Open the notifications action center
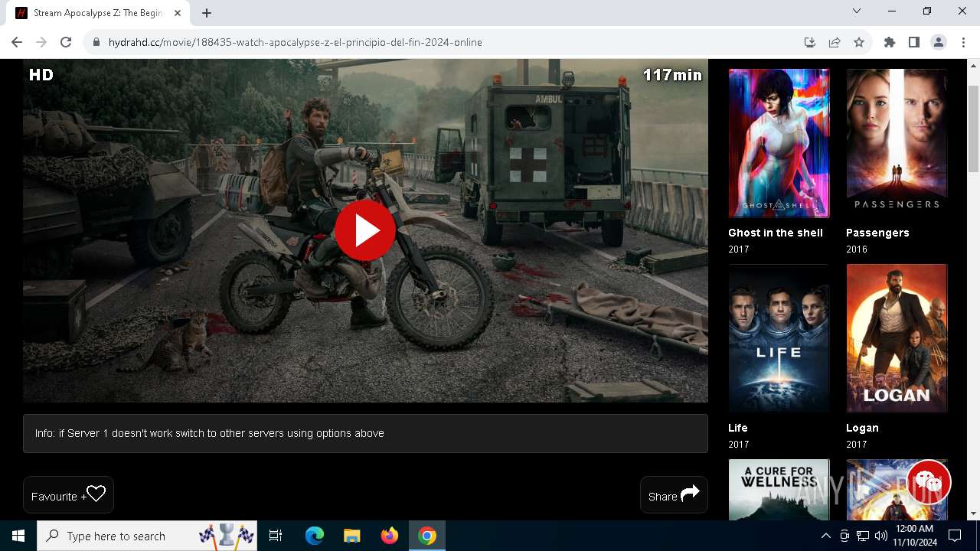Screen dimensions: 980x551 (955, 536)
